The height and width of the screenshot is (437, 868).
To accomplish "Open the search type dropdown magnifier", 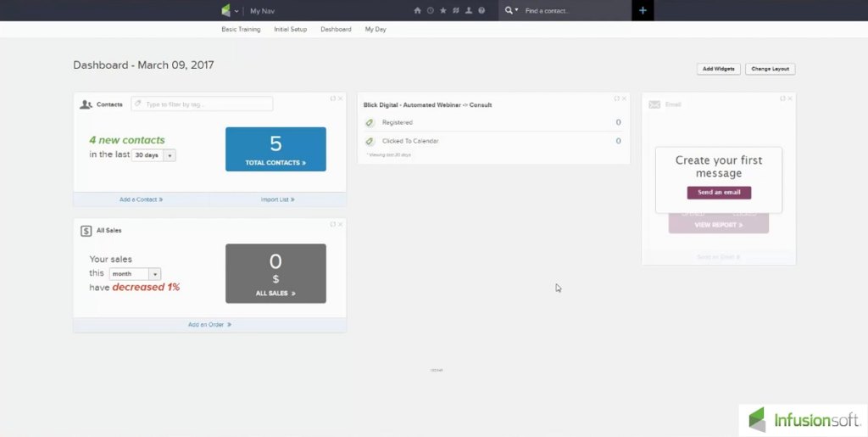I will [511, 10].
